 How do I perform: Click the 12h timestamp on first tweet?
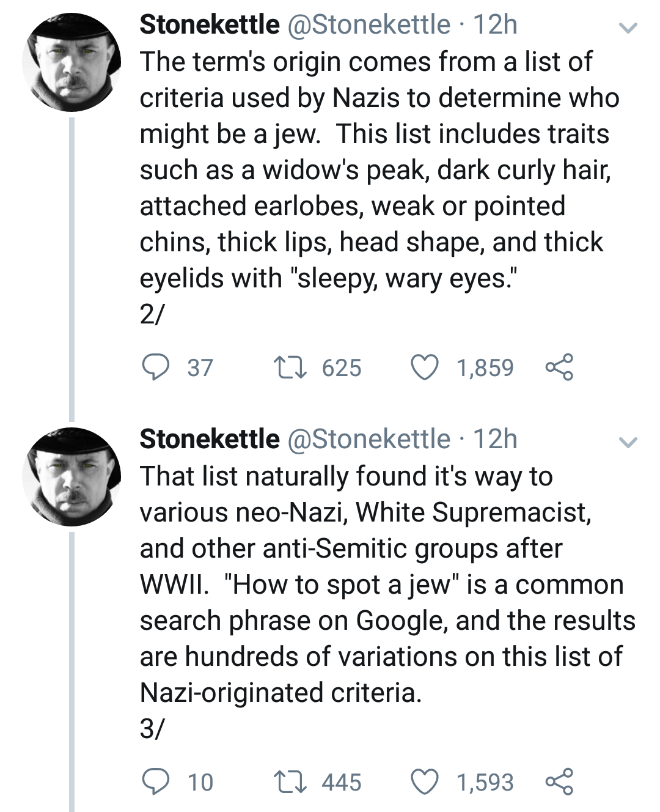pos(495,25)
